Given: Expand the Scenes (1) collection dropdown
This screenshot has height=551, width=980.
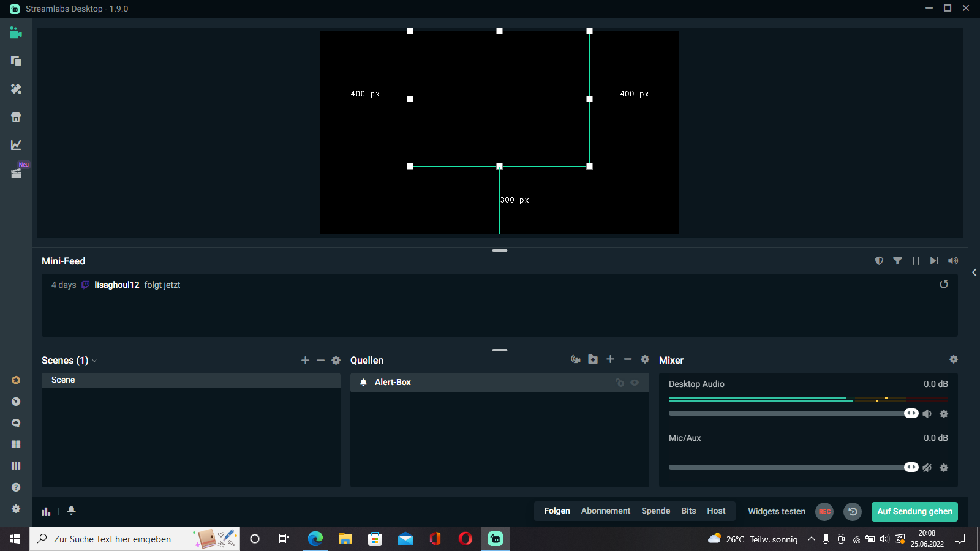Looking at the screenshot, I should pyautogui.click(x=94, y=361).
